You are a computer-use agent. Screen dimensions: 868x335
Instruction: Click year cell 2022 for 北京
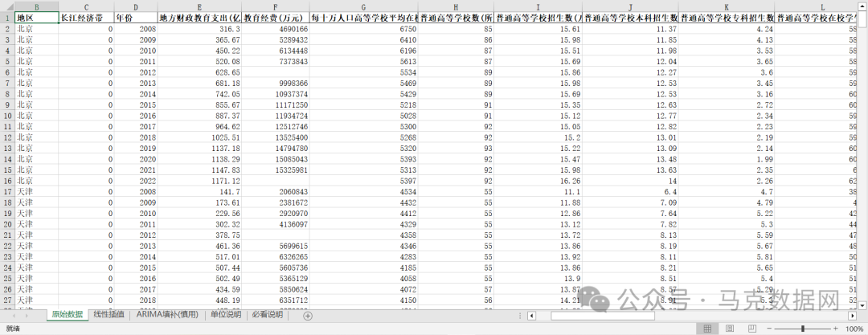tap(136, 181)
